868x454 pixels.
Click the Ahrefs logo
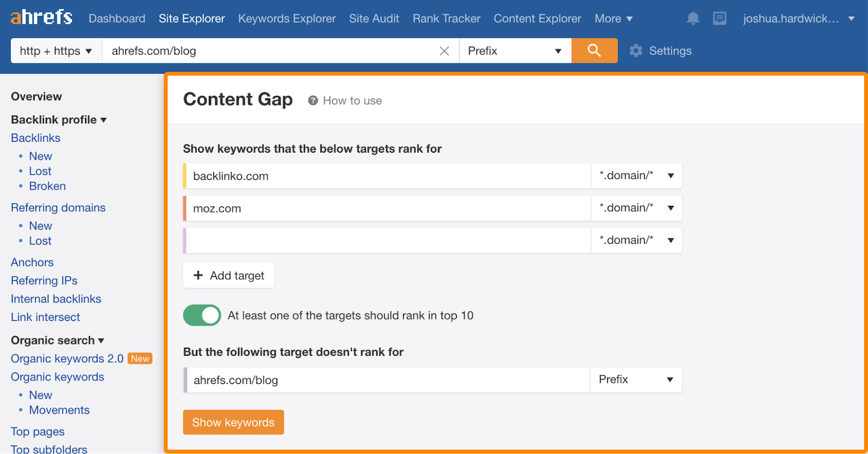[x=41, y=17]
